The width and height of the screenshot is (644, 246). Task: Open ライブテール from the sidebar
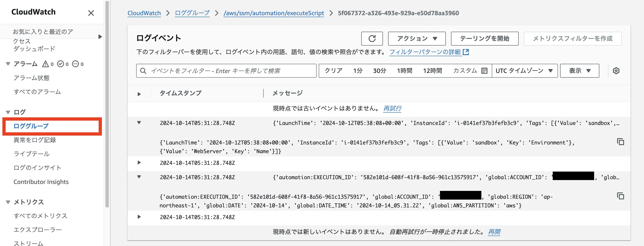(31, 154)
